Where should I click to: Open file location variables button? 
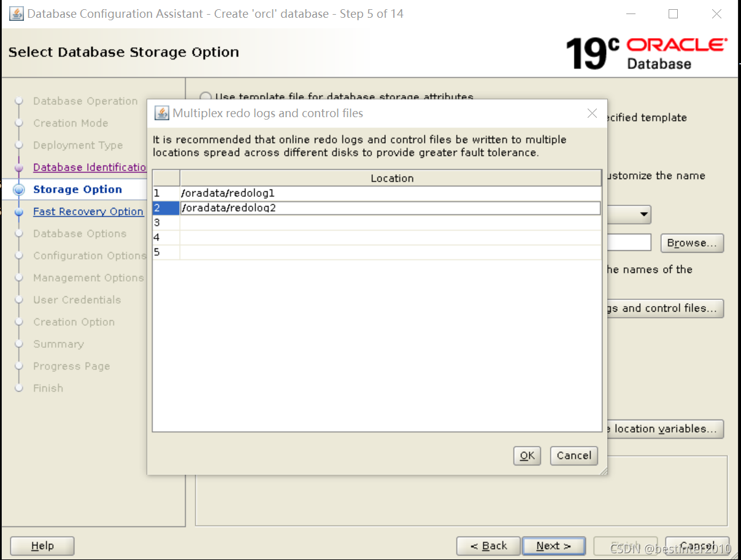(x=665, y=429)
